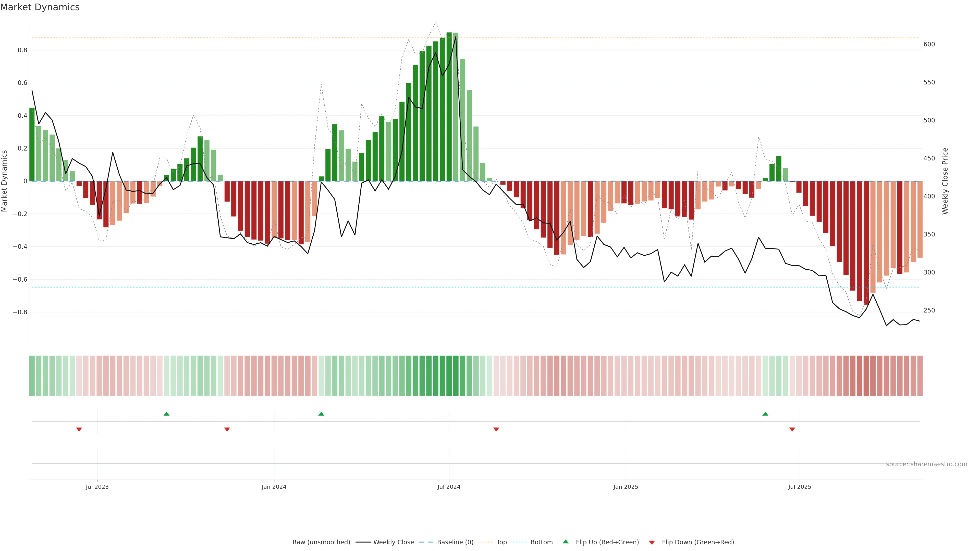
Task: Click the Market Dynamics chart title
Action: 40,7
